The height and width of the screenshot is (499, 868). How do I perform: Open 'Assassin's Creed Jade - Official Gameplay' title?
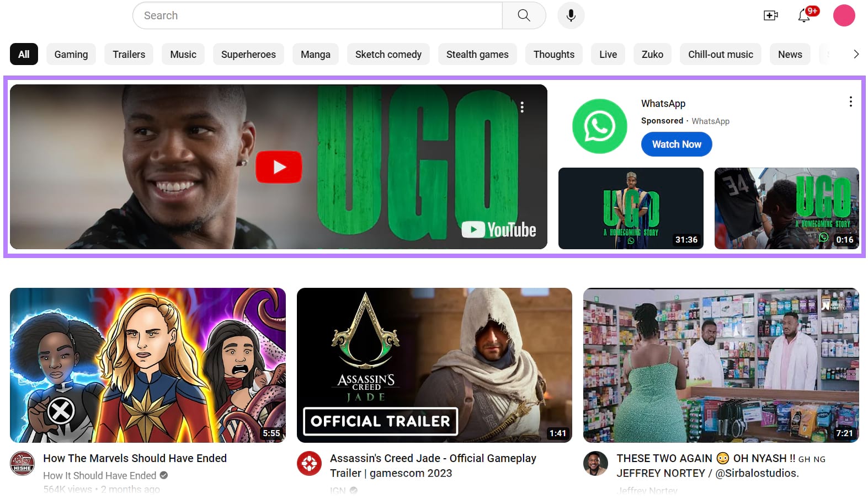tap(433, 465)
